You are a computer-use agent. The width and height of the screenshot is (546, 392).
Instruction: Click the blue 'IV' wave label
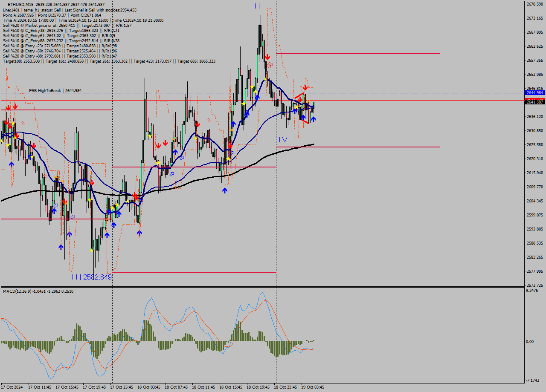(283, 139)
